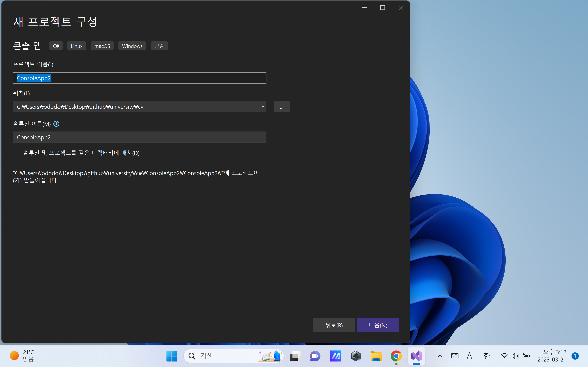Click the 다음(N) next button
The image size is (588, 367).
[x=378, y=325]
